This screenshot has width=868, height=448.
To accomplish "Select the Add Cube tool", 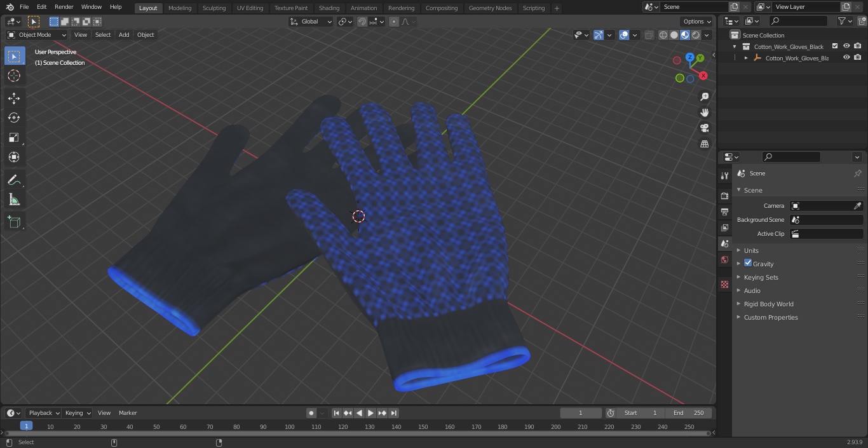I will tap(14, 222).
